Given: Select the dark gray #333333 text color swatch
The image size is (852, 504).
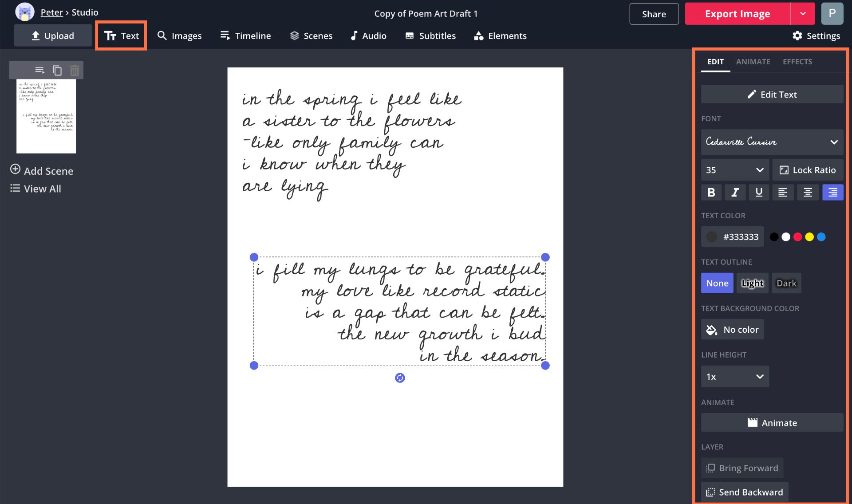Looking at the screenshot, I should coord(712,236).
